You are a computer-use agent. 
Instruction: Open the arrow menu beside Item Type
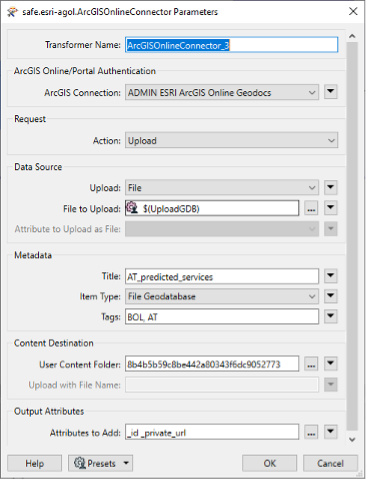[331, 296]
